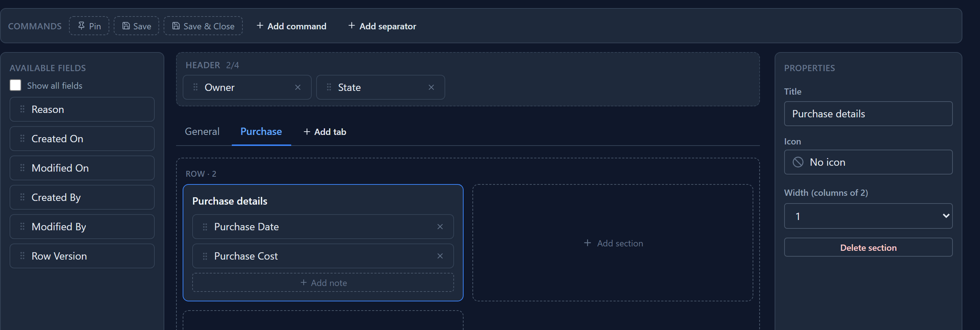Click the floppy icon on Save

tap(126, 25)
